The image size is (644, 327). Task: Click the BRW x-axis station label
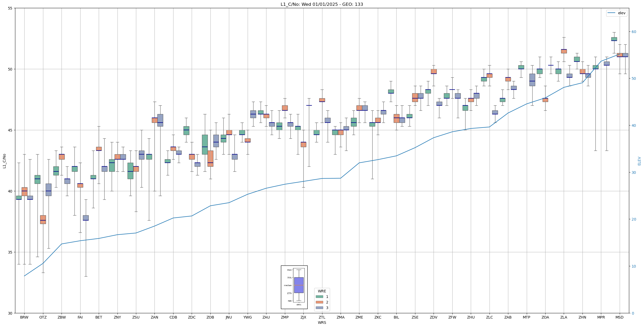(x=24, y=317)
